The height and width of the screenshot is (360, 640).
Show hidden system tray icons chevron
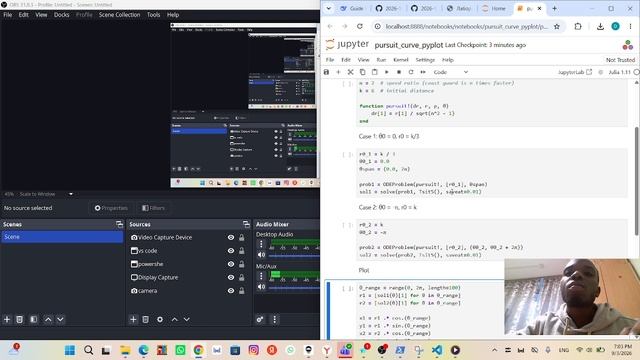tap(494, 350)
